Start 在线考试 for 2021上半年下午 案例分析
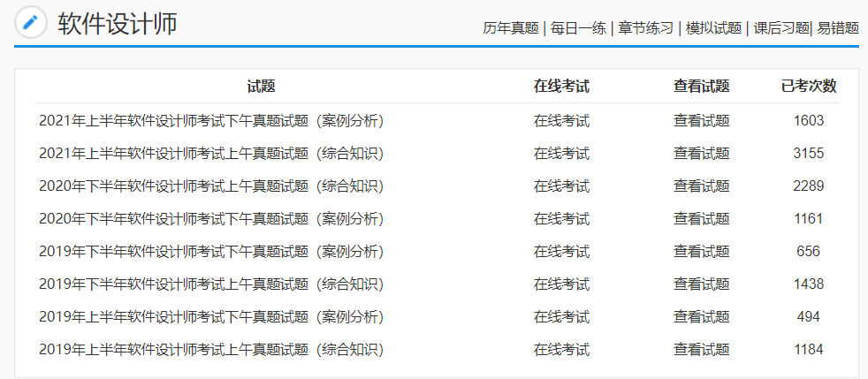The image size is (868, 379). pos(561,120)
